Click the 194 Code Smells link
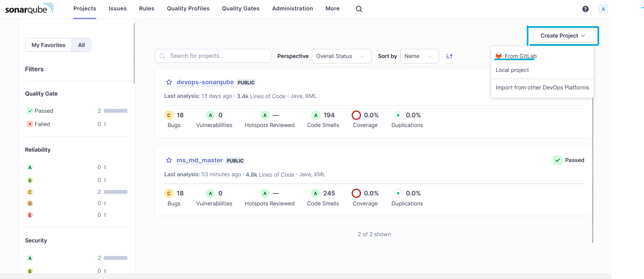The width and height of the screenshot is (644, 279). pos(329,115)
